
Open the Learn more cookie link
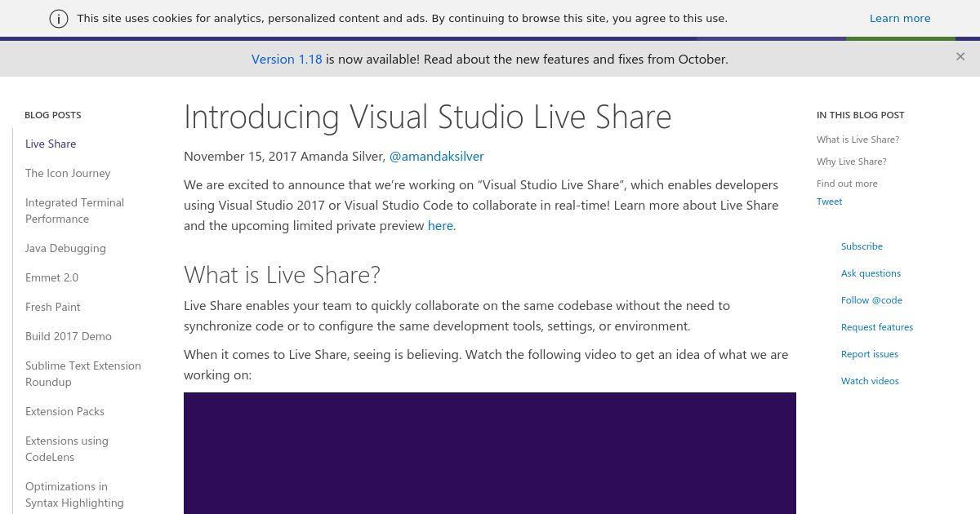900,18
